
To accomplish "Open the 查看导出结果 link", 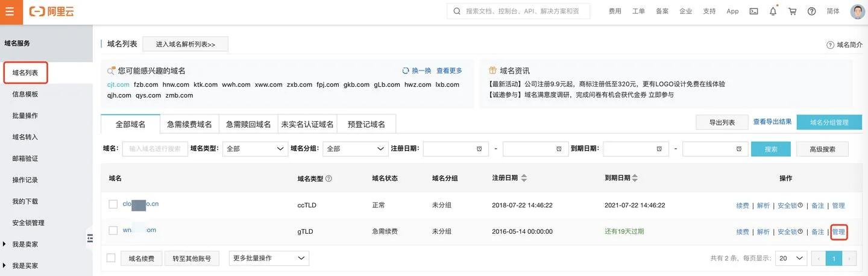I will tap(772, 122).
